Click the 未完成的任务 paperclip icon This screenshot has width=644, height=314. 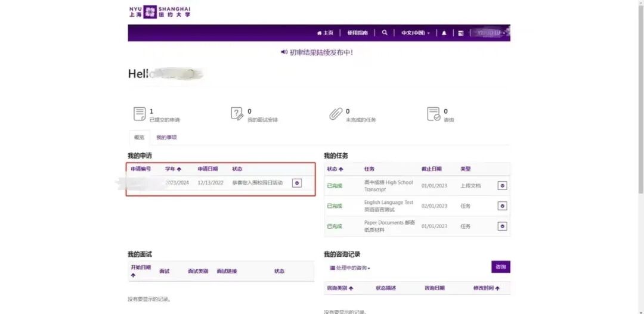coord(336,114)
